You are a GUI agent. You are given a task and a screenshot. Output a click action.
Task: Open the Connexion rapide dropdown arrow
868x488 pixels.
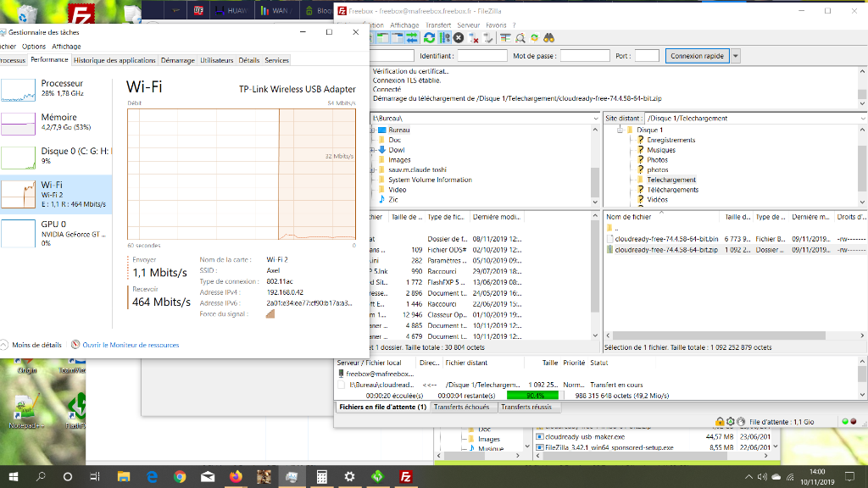736,55
